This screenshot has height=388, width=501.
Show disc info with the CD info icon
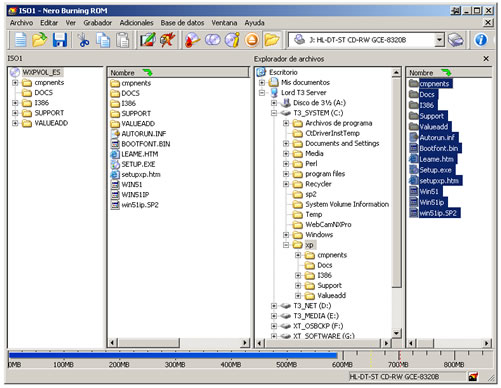click(232, 40)
